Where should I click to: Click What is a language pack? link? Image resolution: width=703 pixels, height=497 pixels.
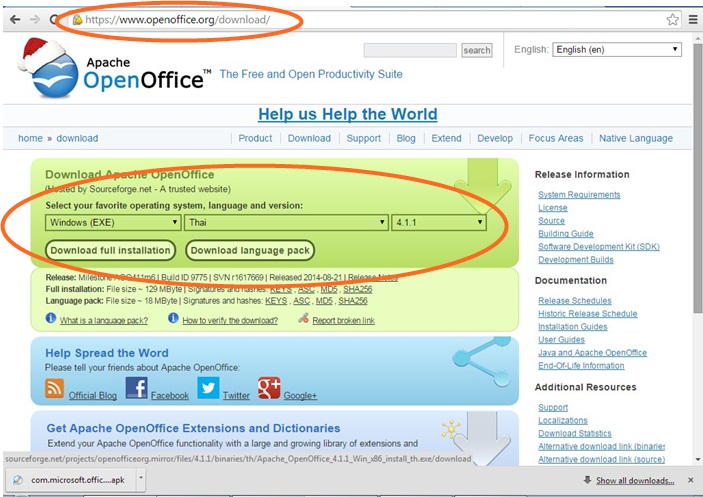(x=104, y=320)
